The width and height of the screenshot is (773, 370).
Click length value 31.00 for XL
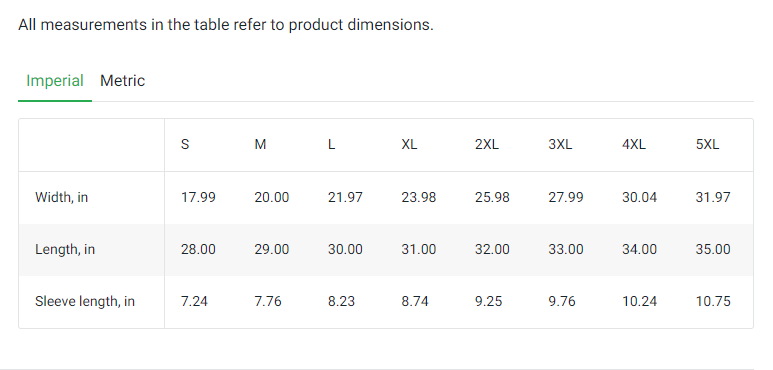[419, 249]
